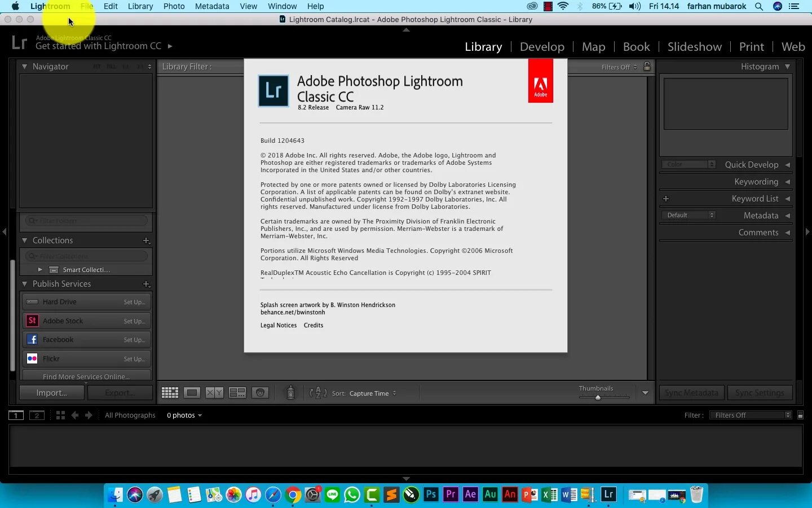The image size is (812, 508).
Task: Click second window display button 2
Action: 37,415
